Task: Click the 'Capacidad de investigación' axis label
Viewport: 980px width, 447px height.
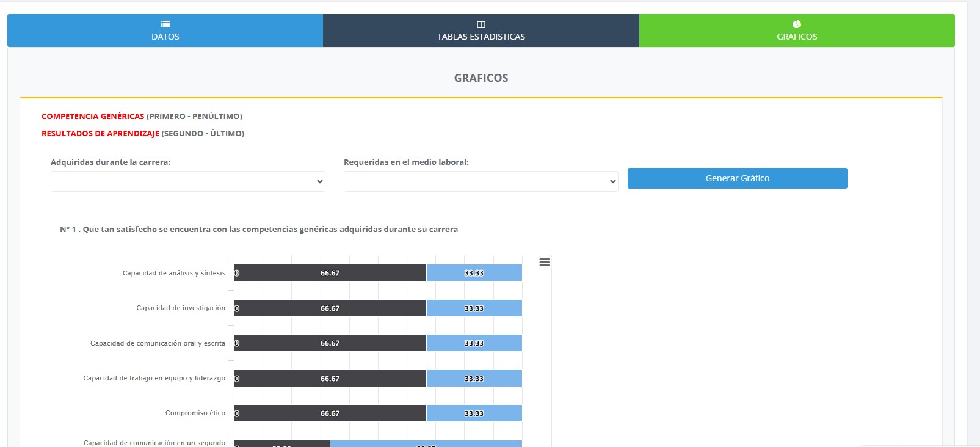Action: (181, 308)
